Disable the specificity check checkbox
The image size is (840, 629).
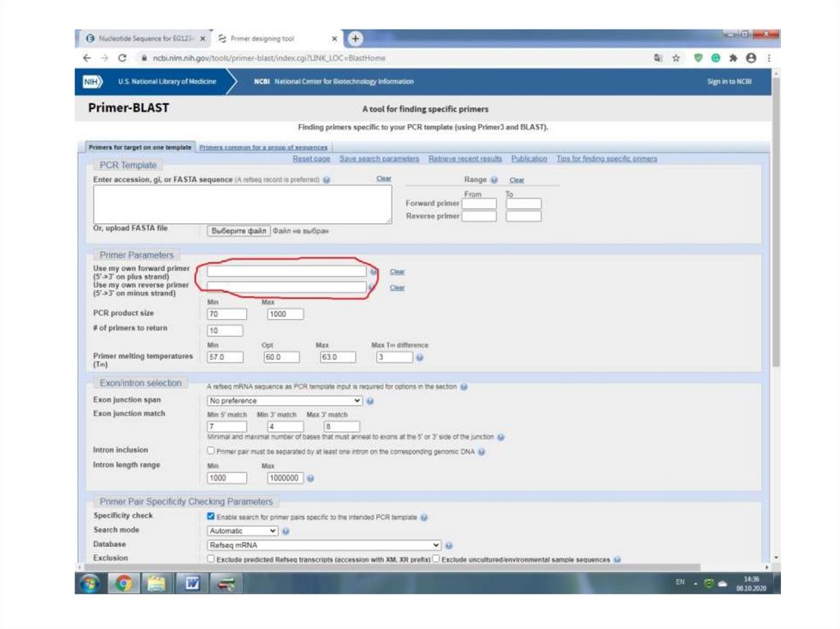[x=211, y=517]
